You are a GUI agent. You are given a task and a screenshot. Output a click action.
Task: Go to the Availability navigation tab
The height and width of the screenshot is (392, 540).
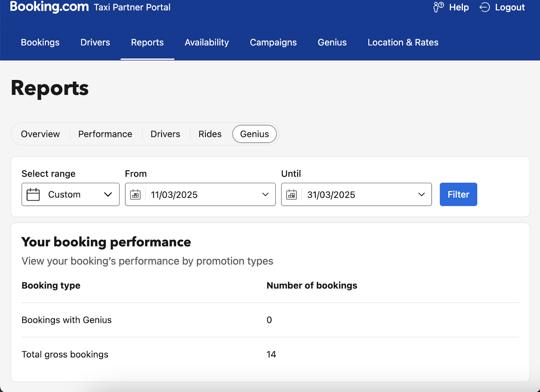click(x=207, y=43)
